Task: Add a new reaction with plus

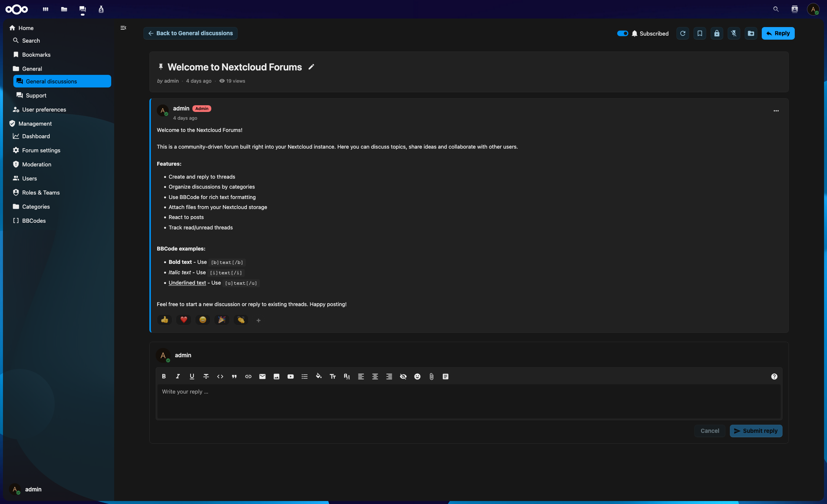Action: point(259,320)
